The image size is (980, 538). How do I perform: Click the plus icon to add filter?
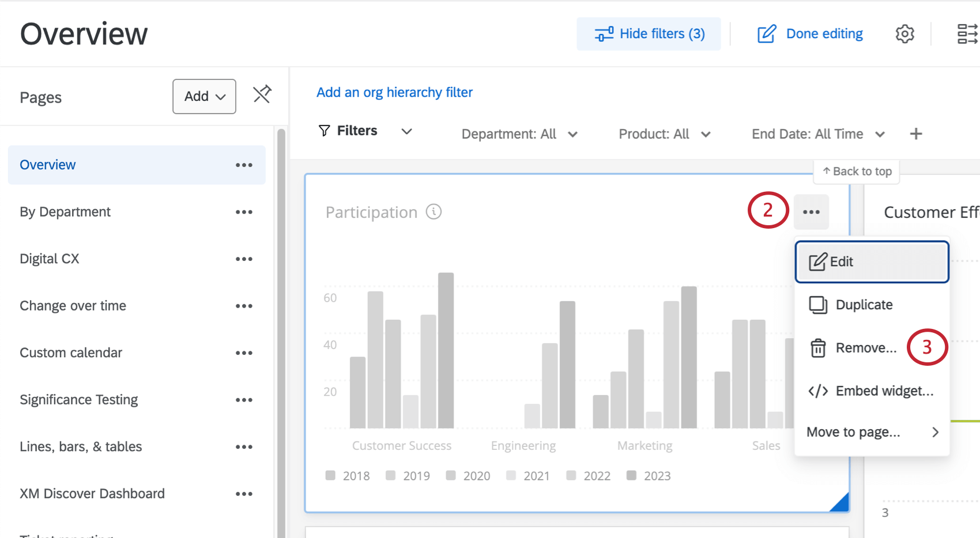point(915,134)
